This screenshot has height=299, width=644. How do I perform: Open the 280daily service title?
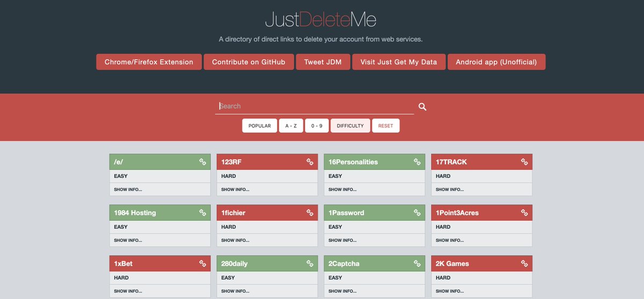pyautogui.click(x=235, y=264)
